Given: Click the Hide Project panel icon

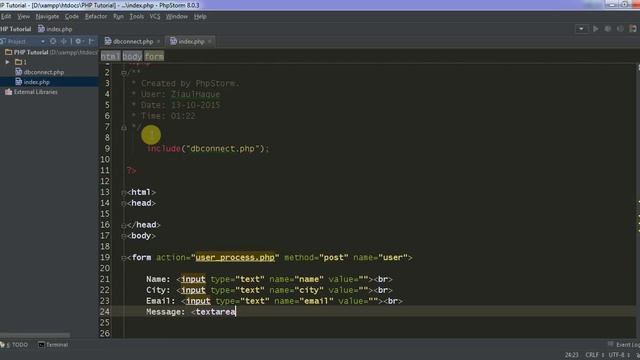Looking at the screenshot, I should coord(92,41).
